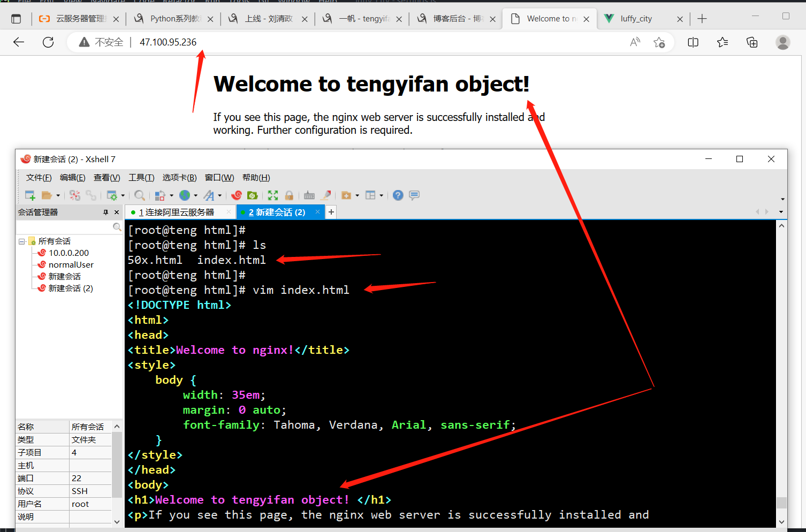Pin the 会话管理器 panel
Image resolution: width=806 pixels, height=532 pixels.
105,212
